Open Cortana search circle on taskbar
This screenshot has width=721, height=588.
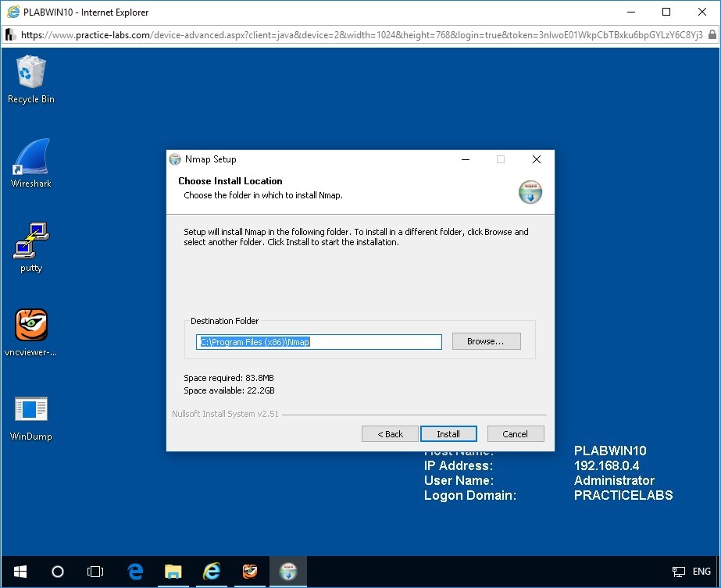coord(58,572)
